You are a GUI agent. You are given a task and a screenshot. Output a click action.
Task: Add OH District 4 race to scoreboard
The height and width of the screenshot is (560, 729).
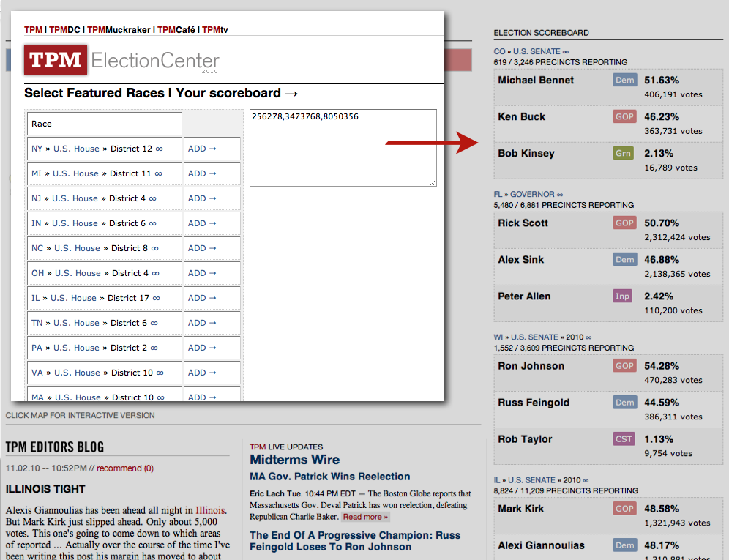point(202,273)
